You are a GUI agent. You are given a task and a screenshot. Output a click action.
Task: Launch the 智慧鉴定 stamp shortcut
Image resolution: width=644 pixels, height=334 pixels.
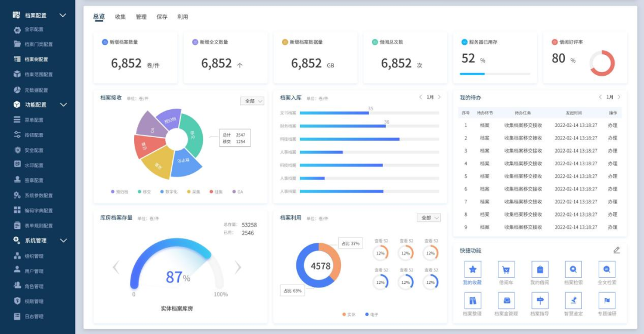573,301
